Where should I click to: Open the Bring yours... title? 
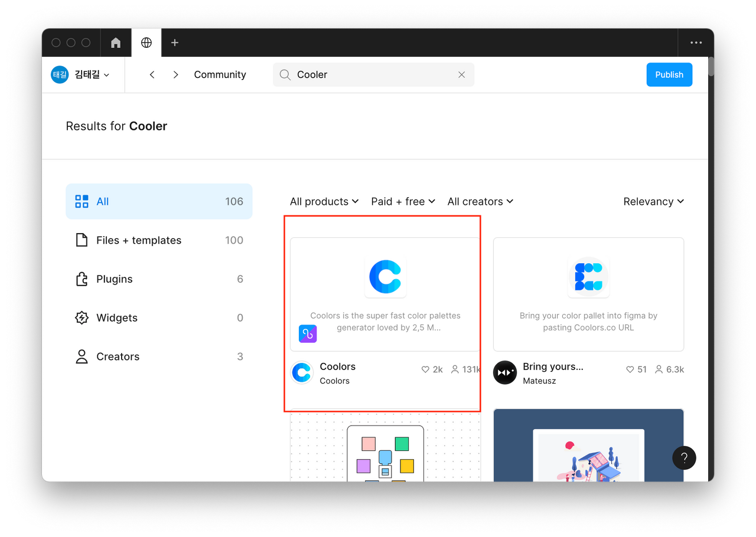pos(553,366)
